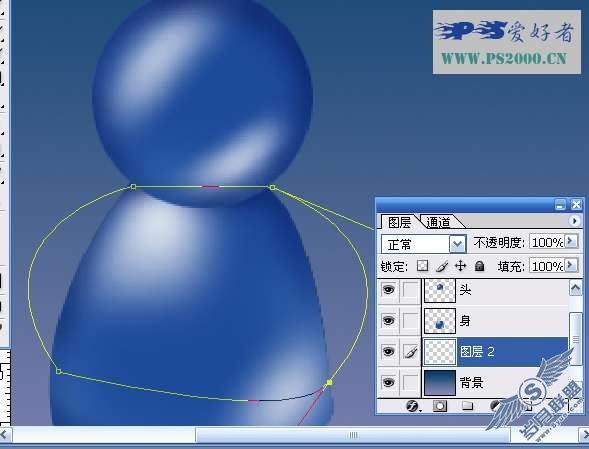The height and width of the screenshot is (449, 589).
Task: Select the 头 layer thumbnail
Action: [x=439, y=290]
